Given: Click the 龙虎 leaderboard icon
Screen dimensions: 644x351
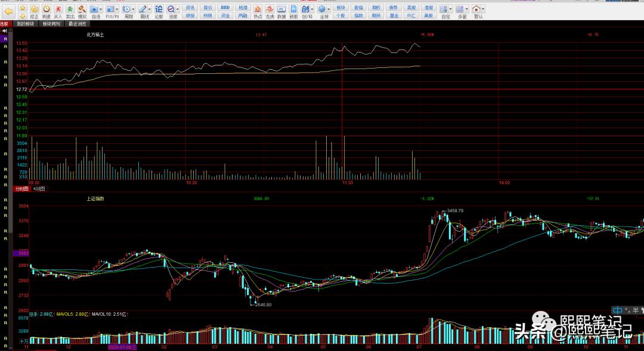Looking at the screenshot, I should click(x=270, y=11).
